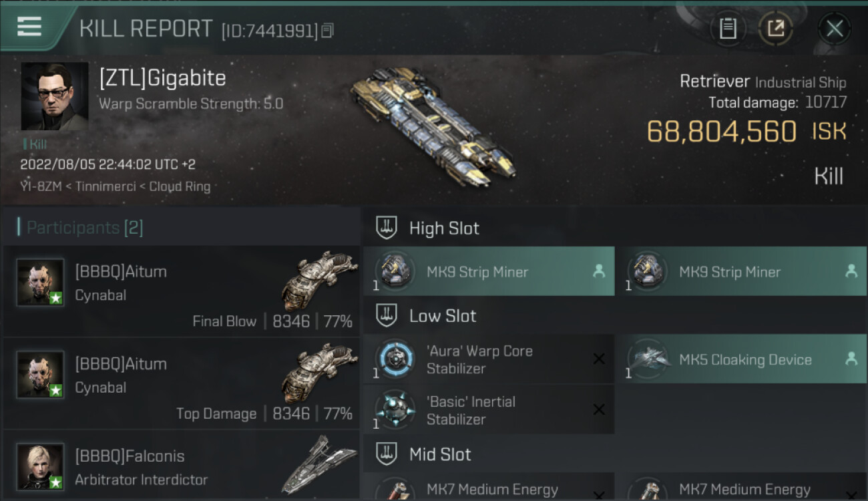Open Gigabite's character portrait
Screen dimensions: 868x501
54,96
